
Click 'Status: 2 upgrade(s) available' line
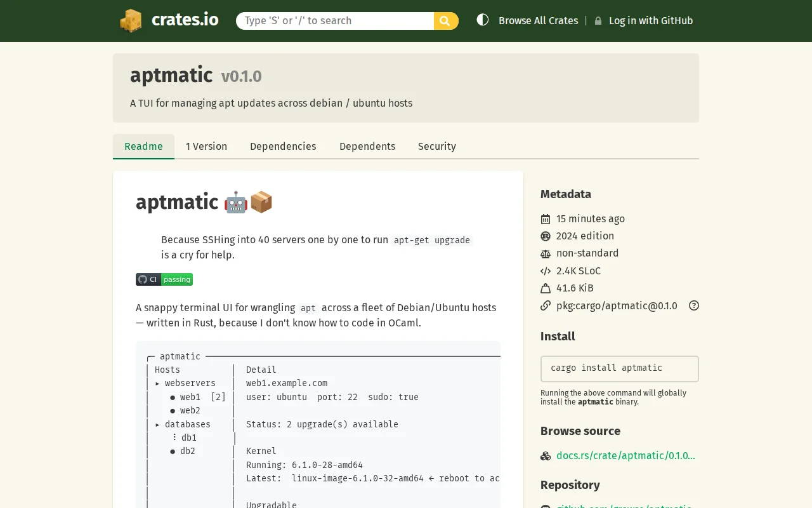point(322,424)
